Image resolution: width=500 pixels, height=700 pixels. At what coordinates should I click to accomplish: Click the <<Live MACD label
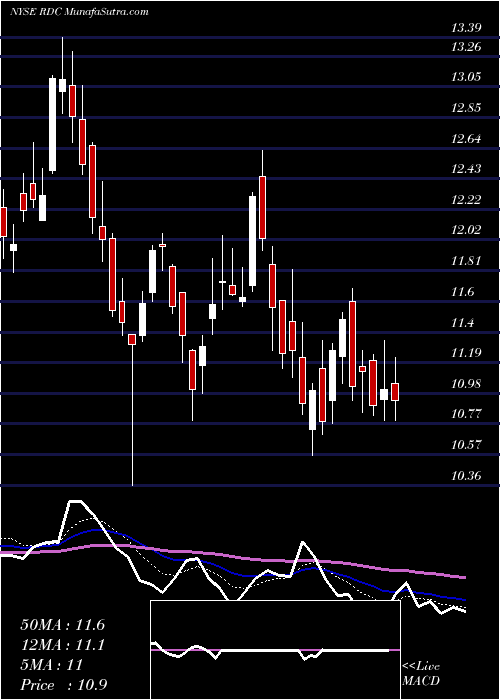point(421,673)
